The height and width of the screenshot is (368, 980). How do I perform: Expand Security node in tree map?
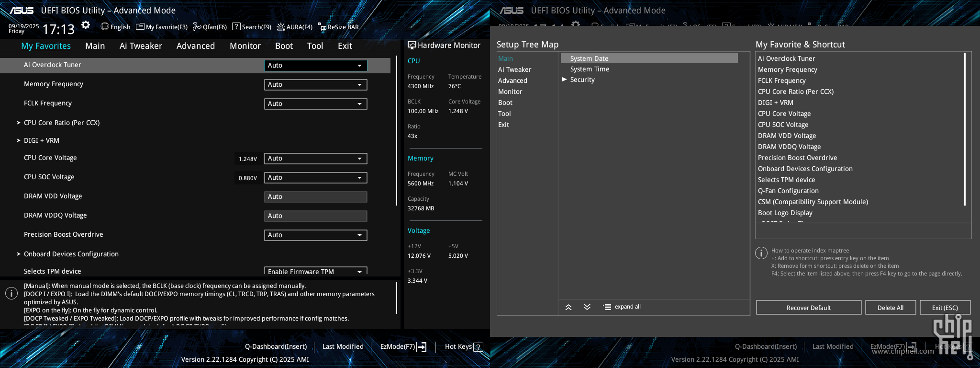coord(565,80)
